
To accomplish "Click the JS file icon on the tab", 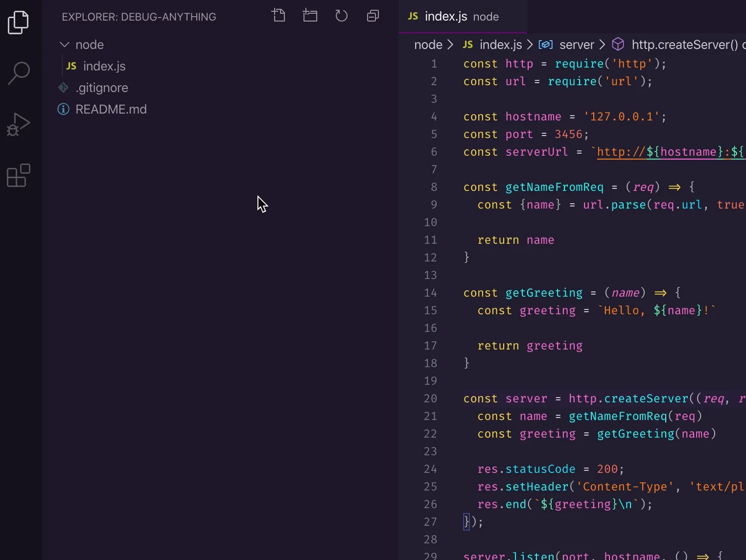I will tap(413, 16).
